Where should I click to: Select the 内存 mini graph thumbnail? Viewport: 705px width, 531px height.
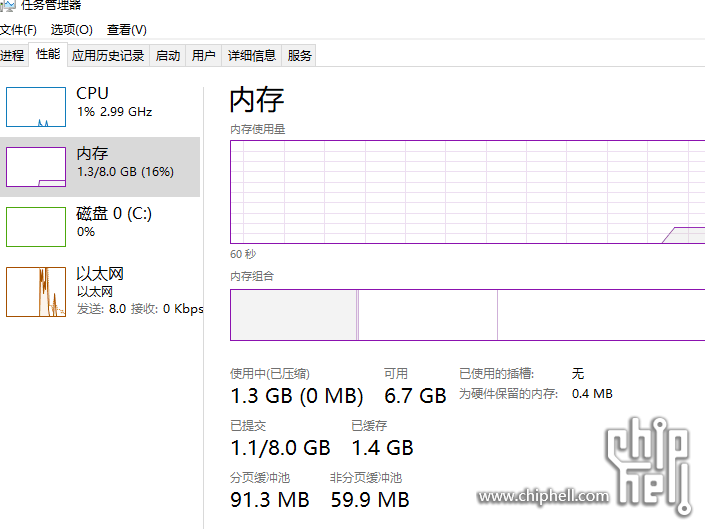(x=36, y=167)
